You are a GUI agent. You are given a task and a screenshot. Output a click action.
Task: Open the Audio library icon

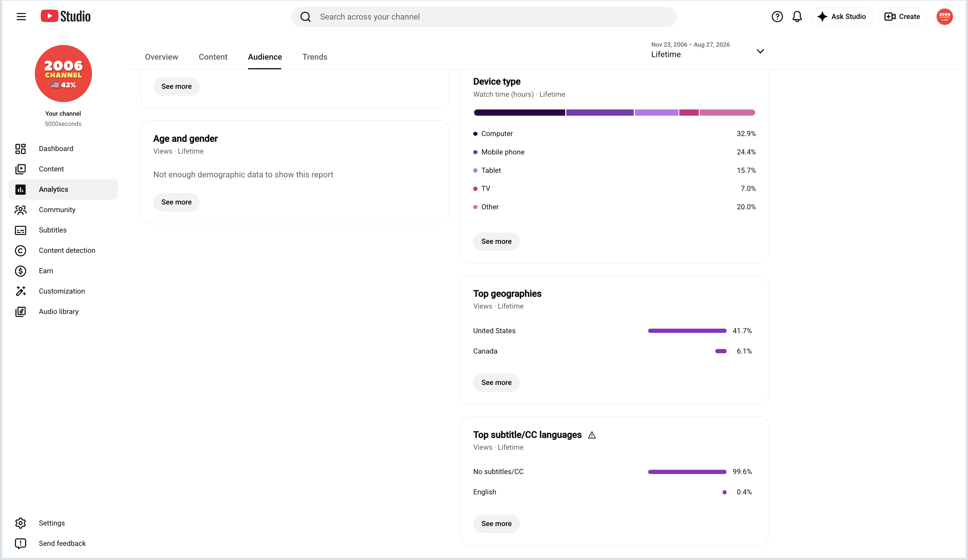coord(20,311)
